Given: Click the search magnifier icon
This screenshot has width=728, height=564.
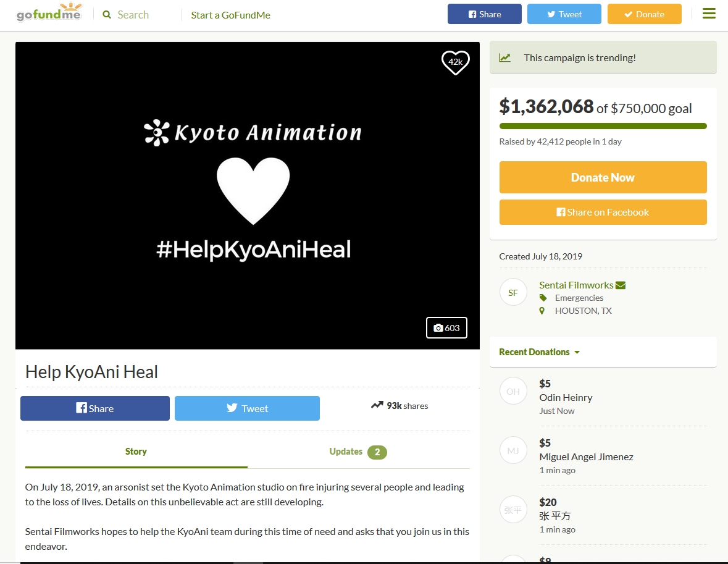Looking at the screenshot, I should point(107,15).
